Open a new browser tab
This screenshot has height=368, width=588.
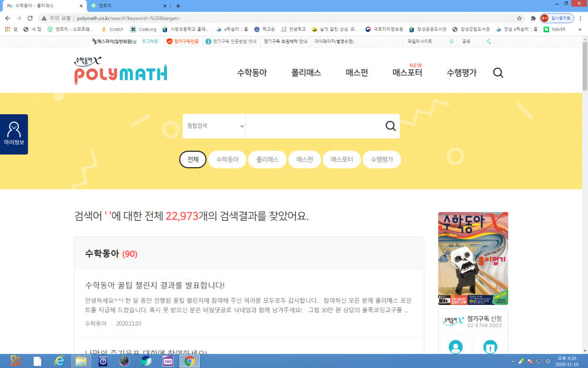click(178, 6)
